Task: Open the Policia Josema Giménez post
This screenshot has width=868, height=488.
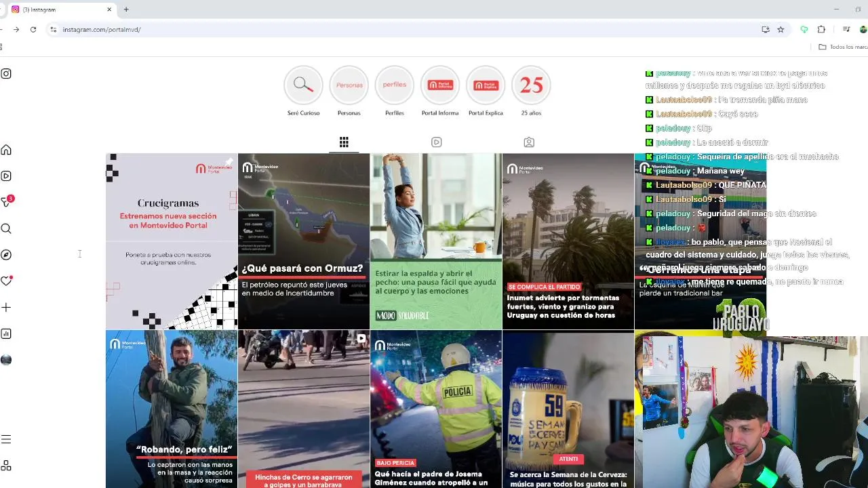Action: click(436, 409)
